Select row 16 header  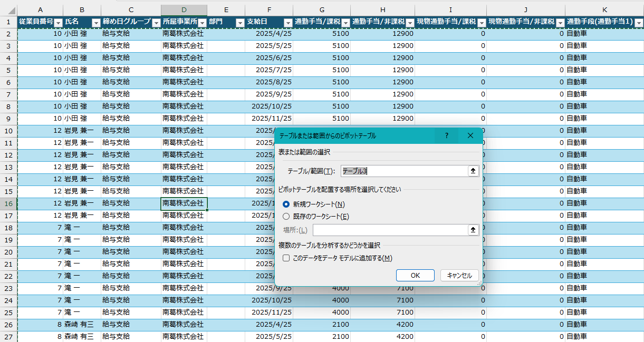[x=8, y=203]
